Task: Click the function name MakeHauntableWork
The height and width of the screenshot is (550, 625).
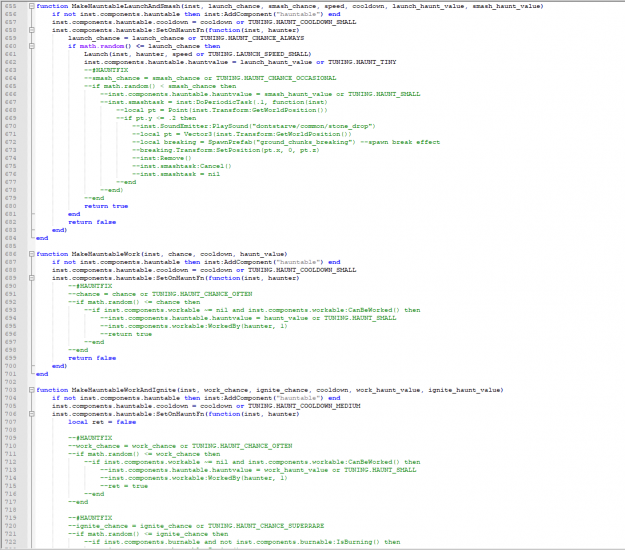Action: 107,254
